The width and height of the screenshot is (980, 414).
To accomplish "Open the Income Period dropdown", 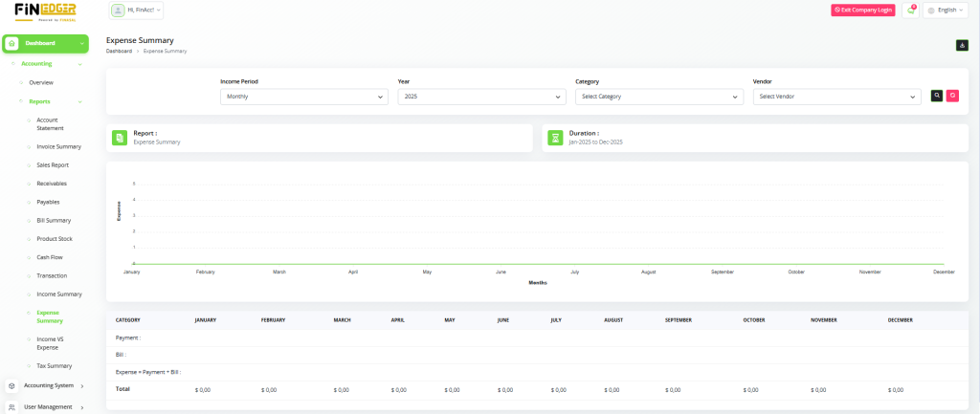I will (x=303, y=97).
